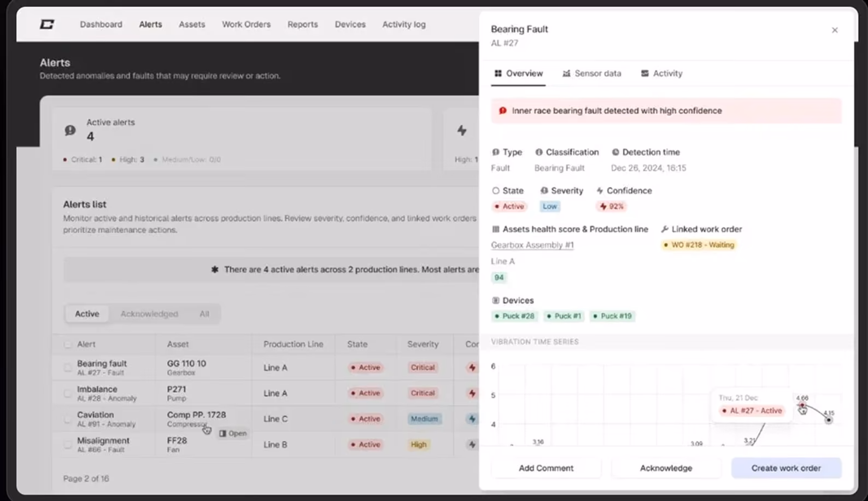Click the Active state badge in panel
This screenshot has height=501, width=868.
click(509, 206)
